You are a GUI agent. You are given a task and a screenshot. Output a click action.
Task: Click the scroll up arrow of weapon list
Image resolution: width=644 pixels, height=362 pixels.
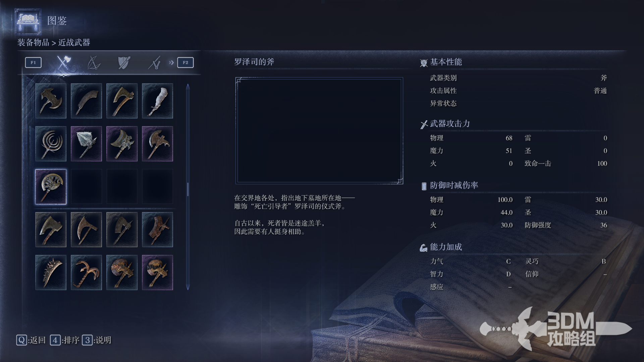point(188,86)
